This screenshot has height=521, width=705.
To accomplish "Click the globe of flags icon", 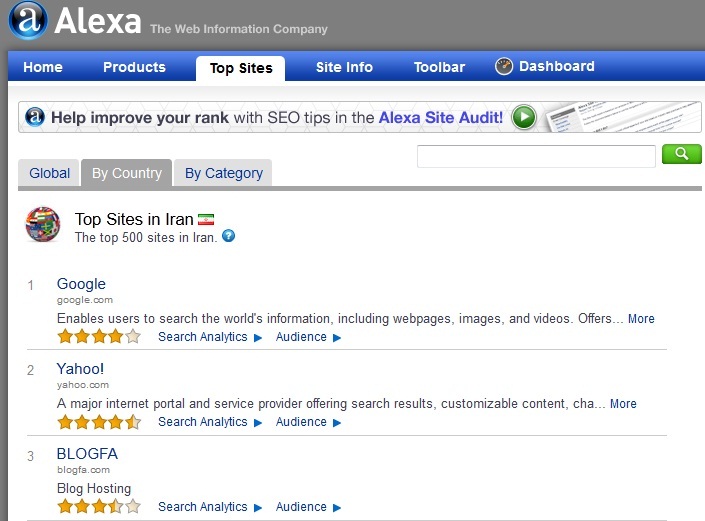I will [x=43, y=225].
